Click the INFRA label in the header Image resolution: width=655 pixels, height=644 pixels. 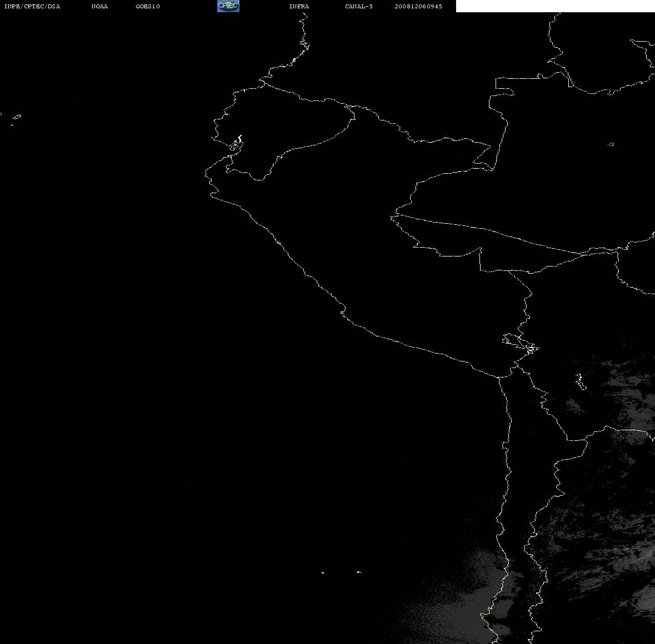pyautogui.click(x=299, y=6)
